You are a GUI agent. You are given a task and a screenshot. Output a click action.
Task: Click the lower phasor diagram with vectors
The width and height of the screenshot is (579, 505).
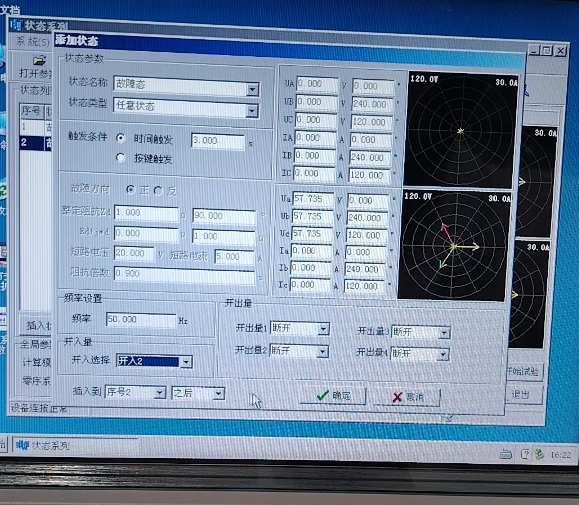(x=454, y=245)
